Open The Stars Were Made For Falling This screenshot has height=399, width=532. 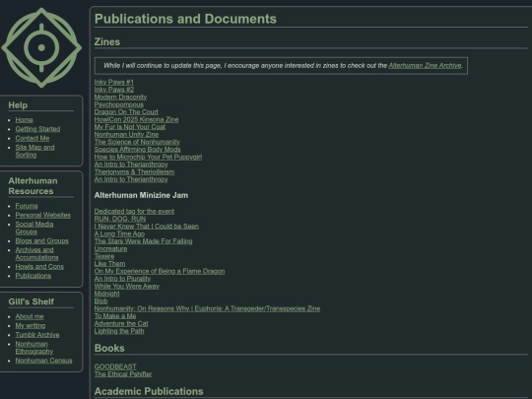pos(144,241)
